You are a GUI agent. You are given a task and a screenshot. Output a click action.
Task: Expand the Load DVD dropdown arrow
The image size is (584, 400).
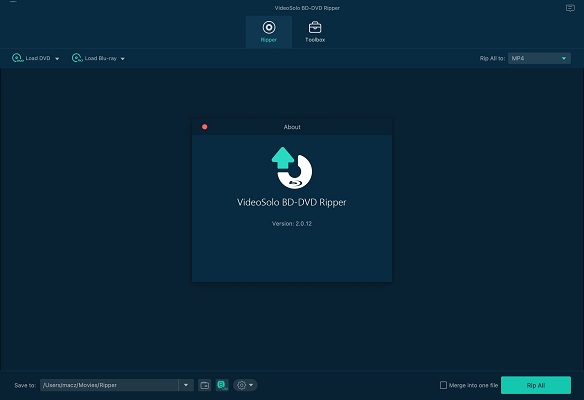57,59
